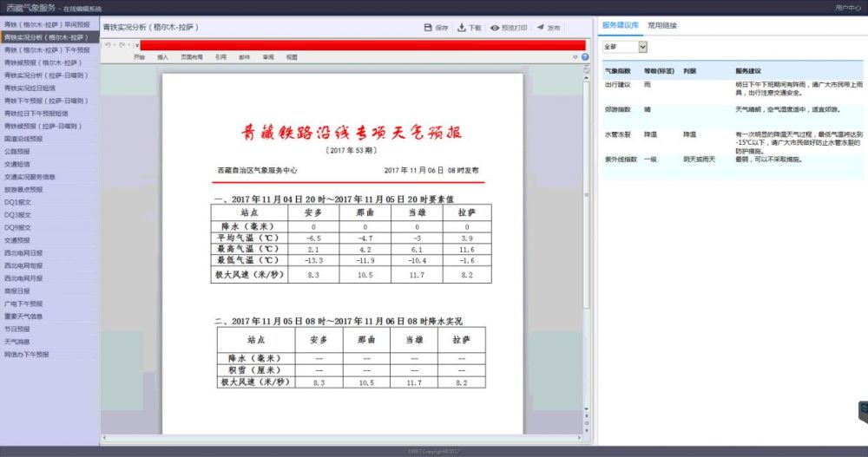Collapse the ribbon using the small arrow
Screen dimensions: 868x457
click(x=575, y=57)
